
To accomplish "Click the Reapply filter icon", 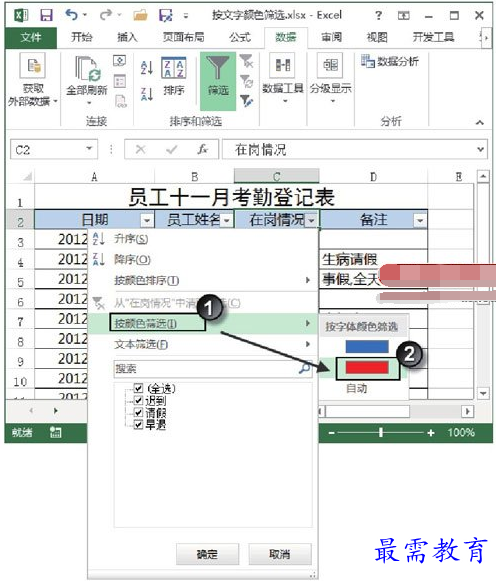I will point(246,81).
